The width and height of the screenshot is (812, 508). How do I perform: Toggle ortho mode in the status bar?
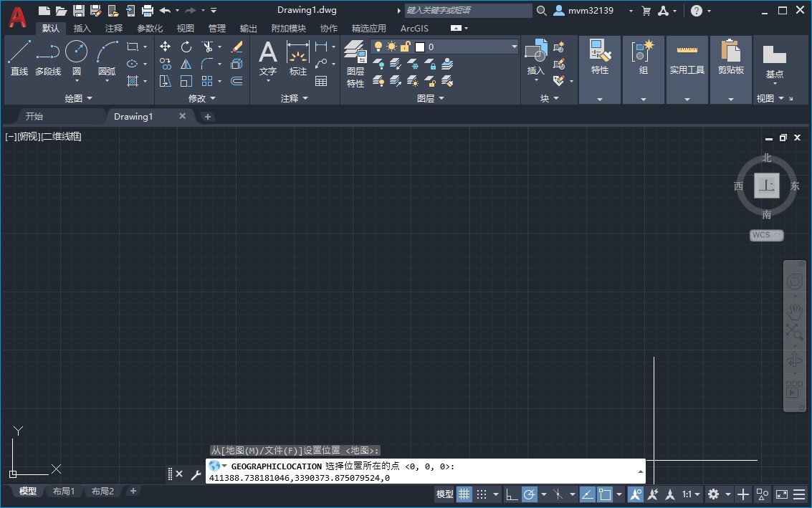512,494
